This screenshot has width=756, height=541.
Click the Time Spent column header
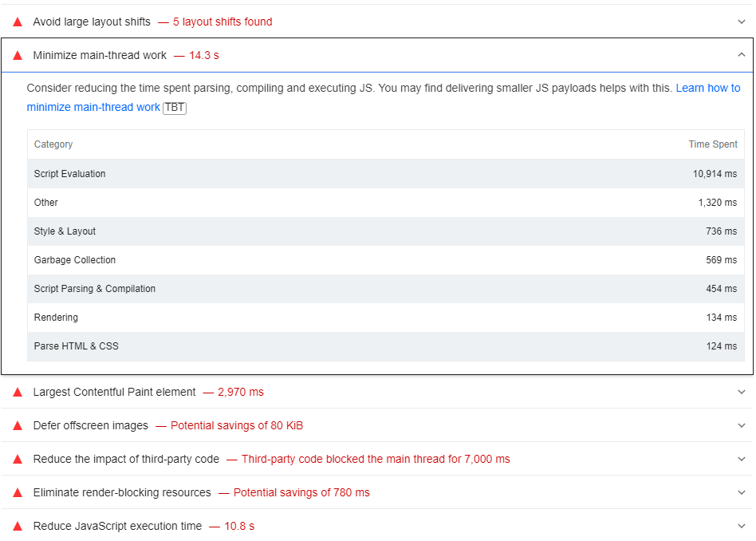tap(713, 144)
